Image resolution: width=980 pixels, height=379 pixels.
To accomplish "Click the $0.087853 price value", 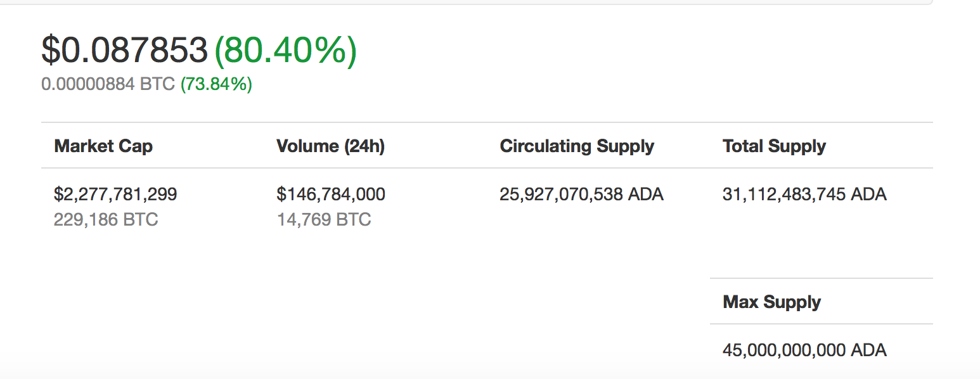I will point(125,50).
